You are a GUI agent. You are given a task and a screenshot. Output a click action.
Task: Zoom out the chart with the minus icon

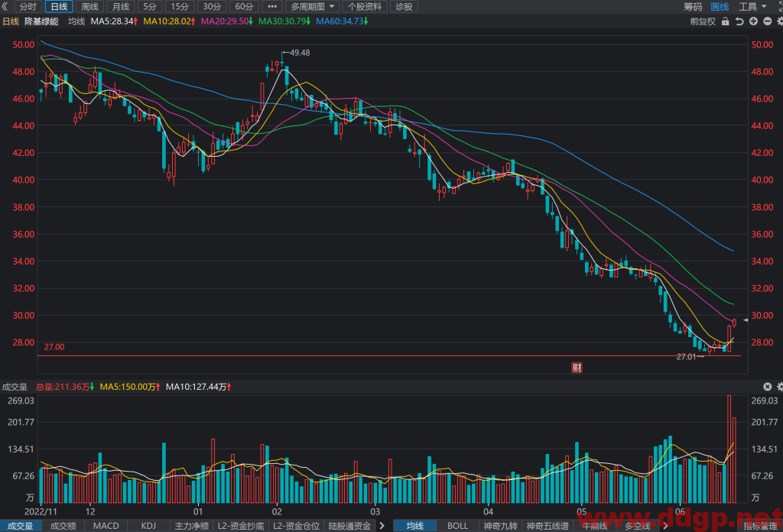click(768, 21)
